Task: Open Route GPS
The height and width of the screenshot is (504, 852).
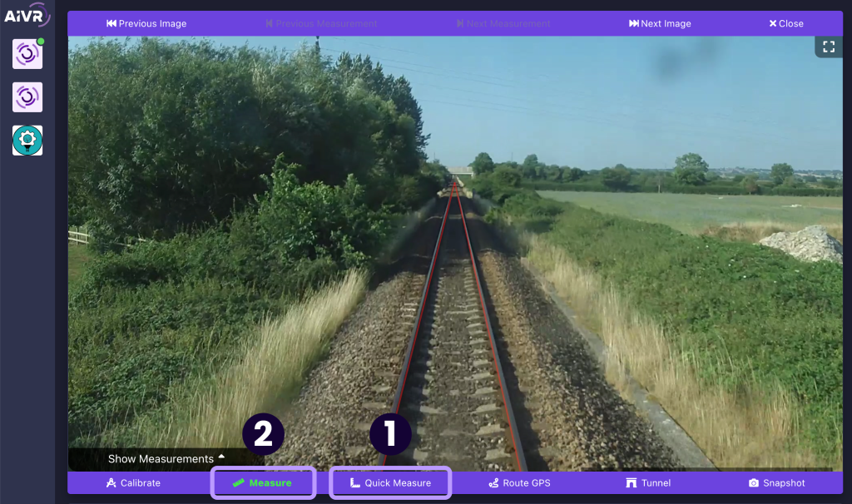Action: pos(519,483)
